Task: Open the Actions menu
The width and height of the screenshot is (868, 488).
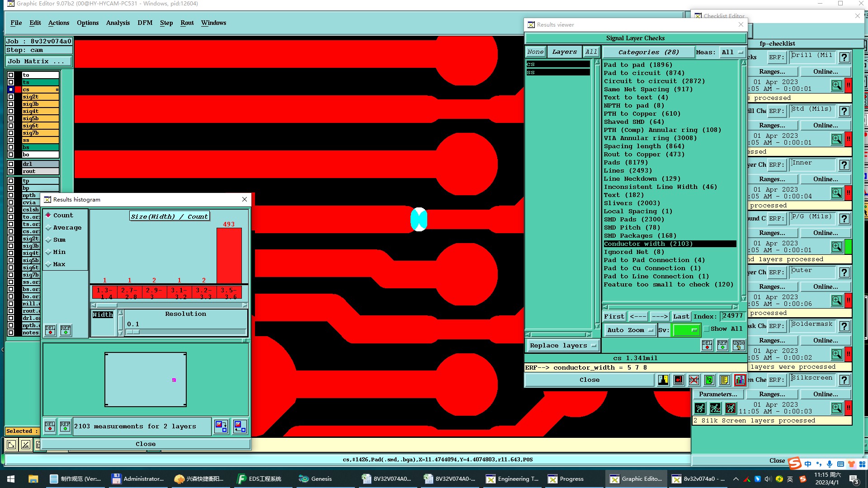Action: coord(59,23)
